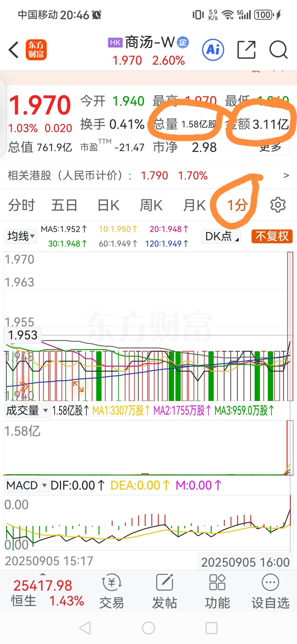
Task: Open 均线 indicator dropdown
Action: tap(21, 236)
